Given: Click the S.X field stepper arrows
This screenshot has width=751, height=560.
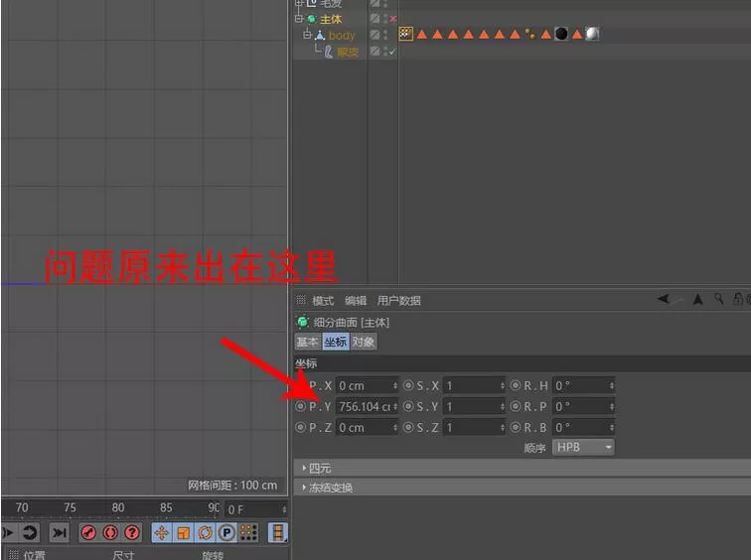Looking at the screenshot, I should point(503,385).
